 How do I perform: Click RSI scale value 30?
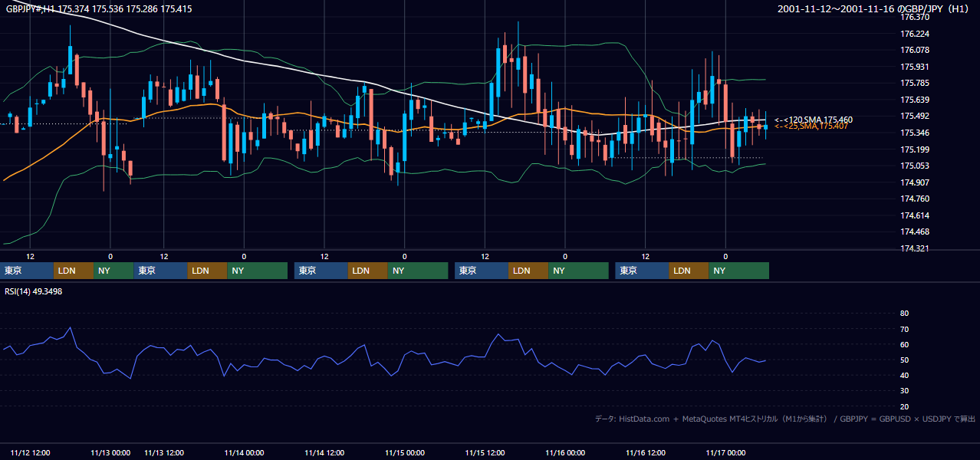coord(904,391)
